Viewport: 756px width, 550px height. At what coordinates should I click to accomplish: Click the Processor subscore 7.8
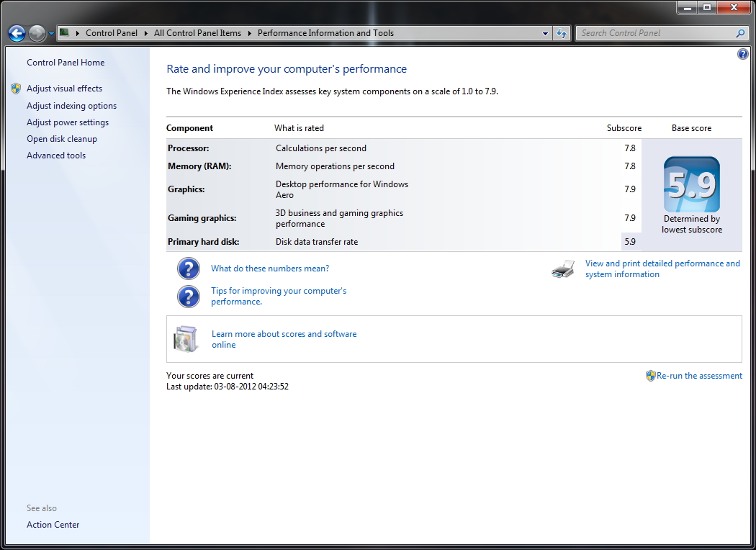[x=630, y=148]
